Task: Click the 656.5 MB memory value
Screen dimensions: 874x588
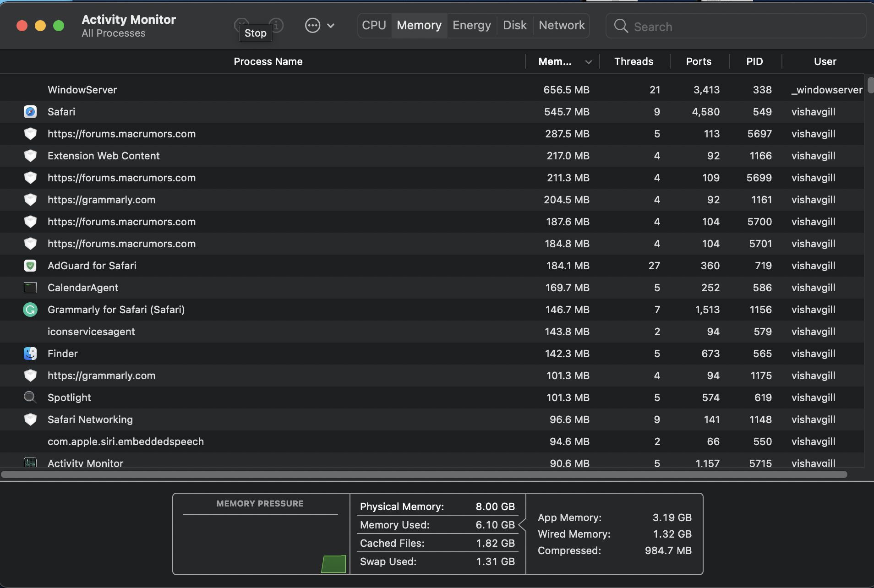Action: click(x=566, y=90)
